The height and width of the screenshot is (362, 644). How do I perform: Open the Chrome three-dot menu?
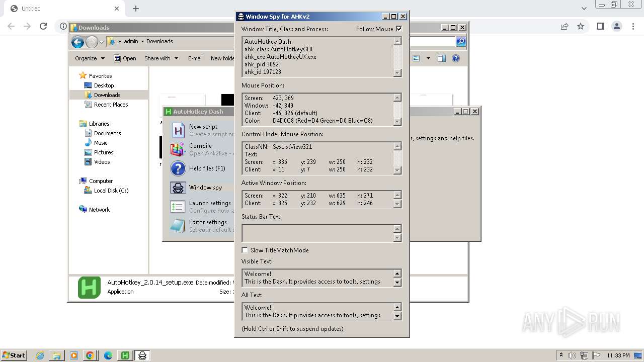tap(633, 26)
